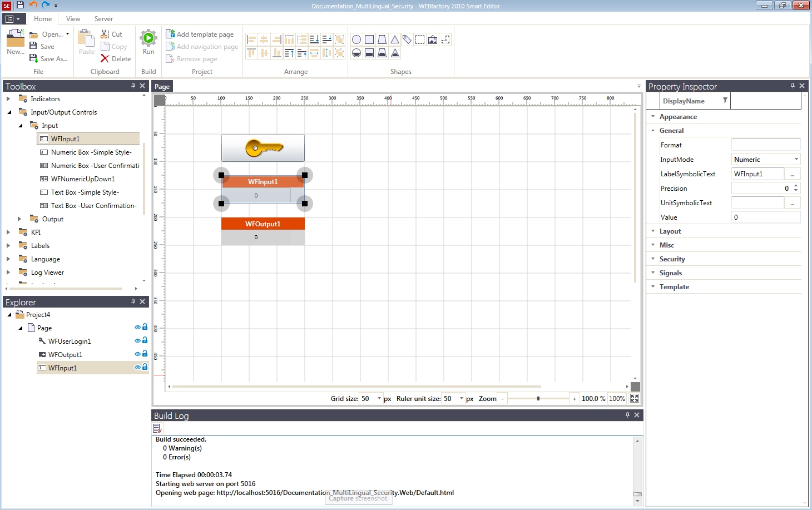
Task: Click the fit-to-screen icon beside zoom
Action: pos(635,399)
